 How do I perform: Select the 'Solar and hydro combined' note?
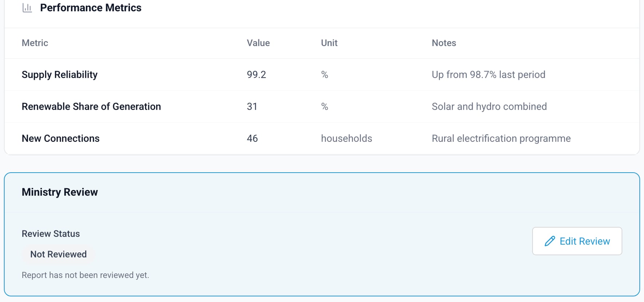(489, 106)
